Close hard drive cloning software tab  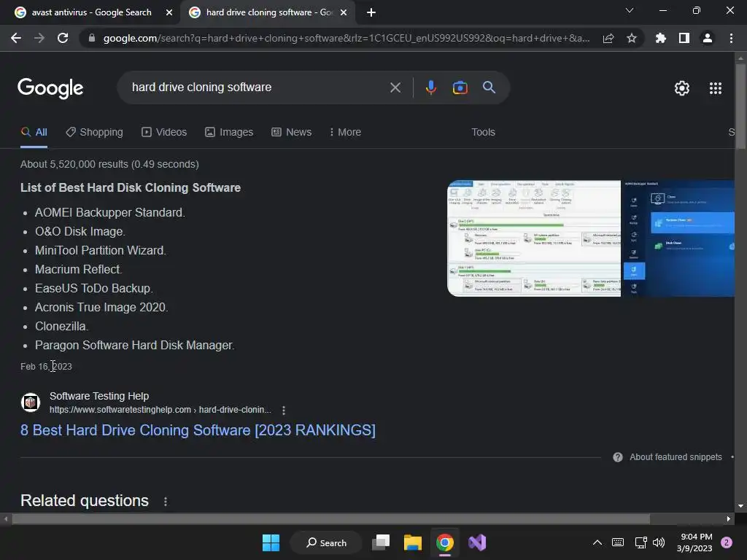[x=344, y=12]
